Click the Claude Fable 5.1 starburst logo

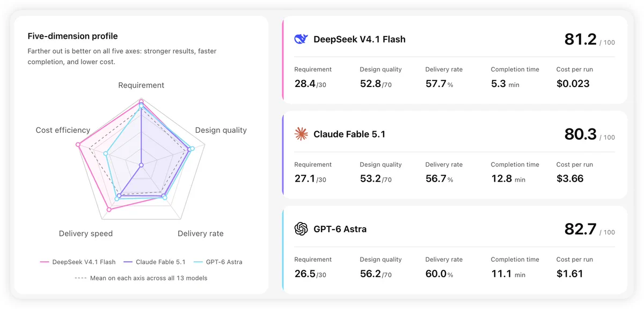point(301,134)
